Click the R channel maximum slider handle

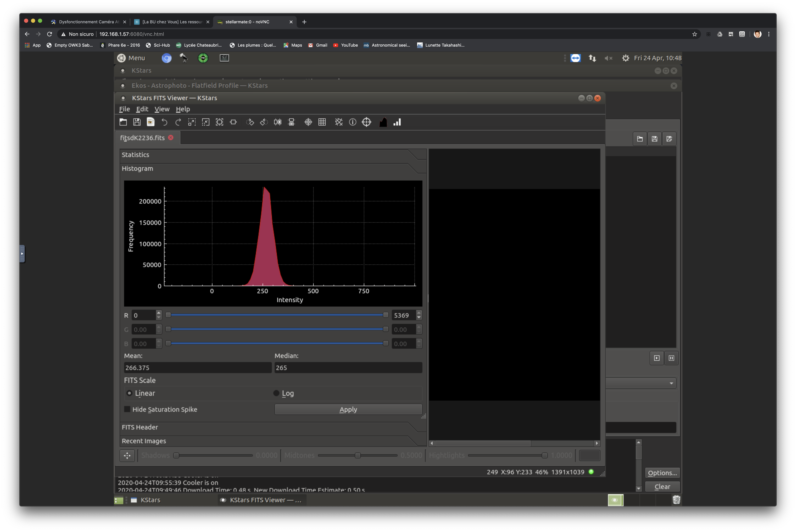click(x=386, y=315)
